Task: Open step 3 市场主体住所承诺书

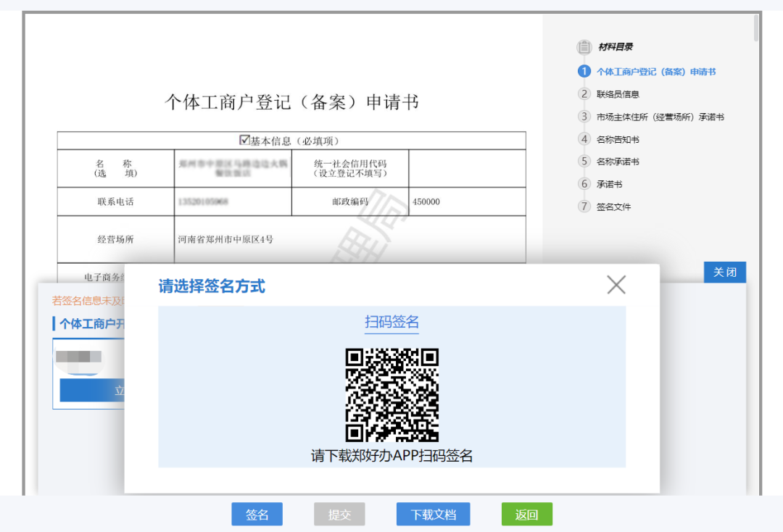Action: pos(660,117)
